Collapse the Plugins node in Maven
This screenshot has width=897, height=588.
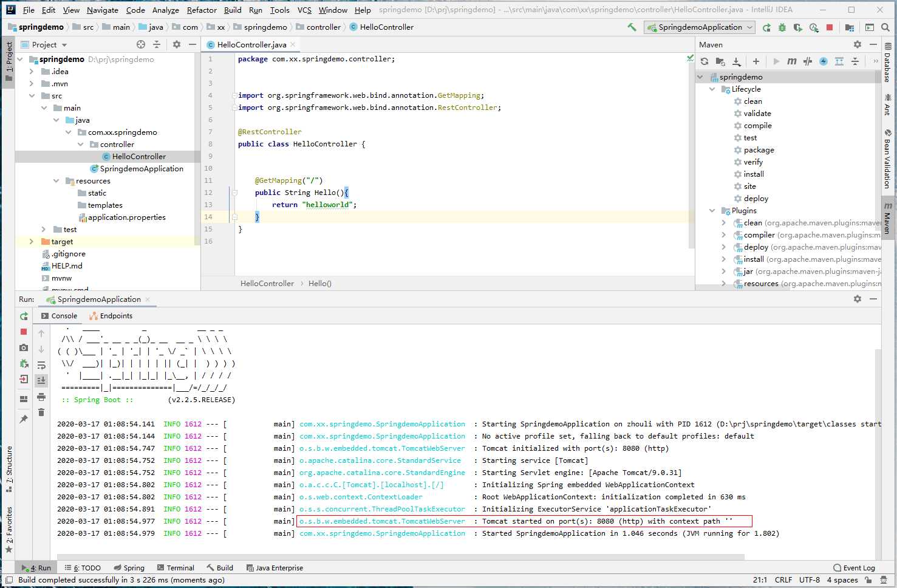coord(712,211)
